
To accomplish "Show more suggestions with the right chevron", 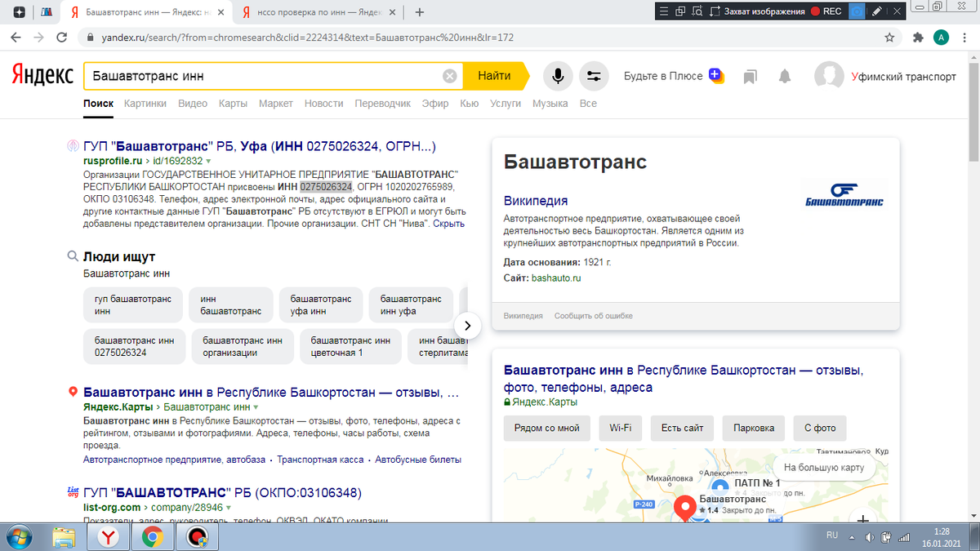I will point(467,325).
